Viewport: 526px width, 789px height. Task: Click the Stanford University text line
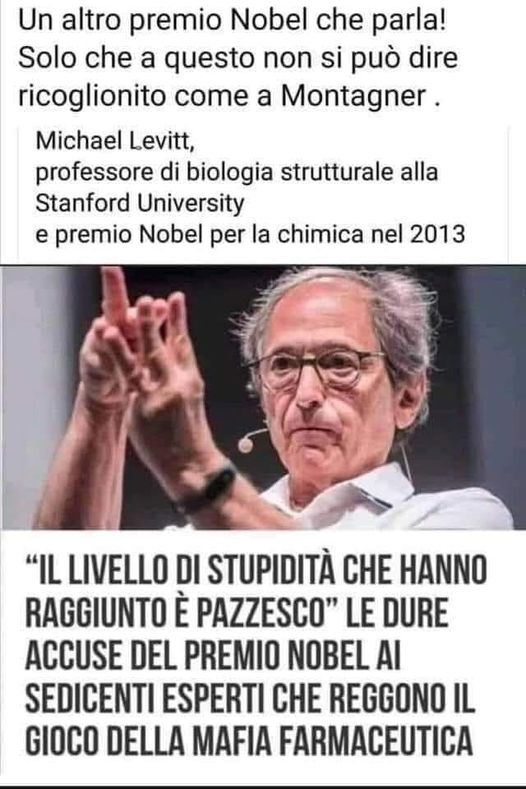tap(139, 203)
